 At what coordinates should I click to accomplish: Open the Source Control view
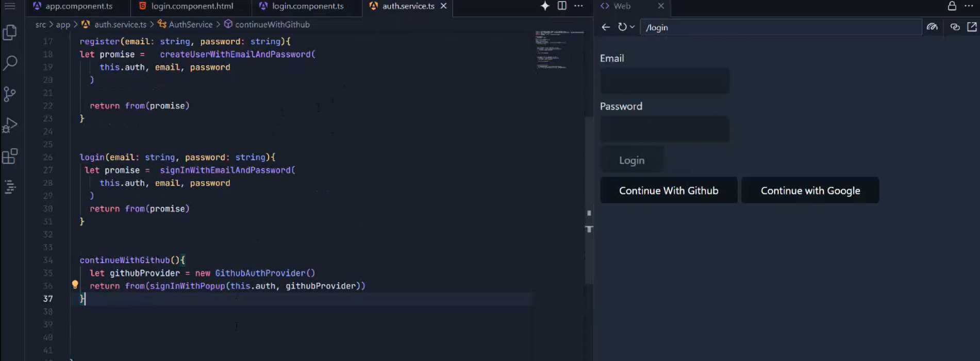click(x=10, y=94)
